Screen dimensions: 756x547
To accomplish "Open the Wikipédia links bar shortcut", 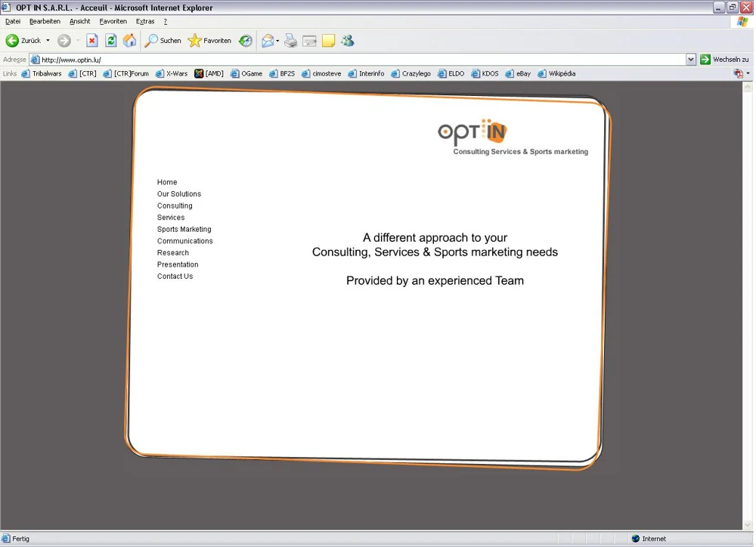I will (x=556, y=74).
